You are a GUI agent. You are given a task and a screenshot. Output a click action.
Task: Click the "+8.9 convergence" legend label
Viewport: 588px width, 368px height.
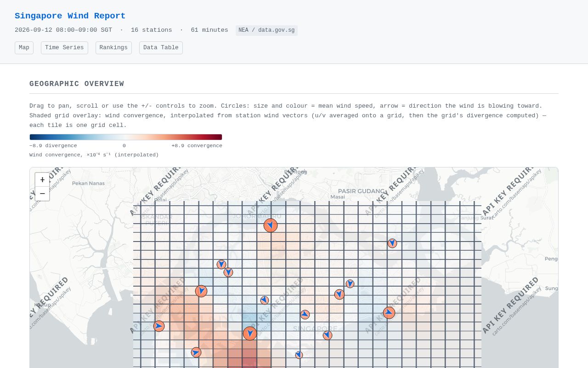tap(197, 146)
